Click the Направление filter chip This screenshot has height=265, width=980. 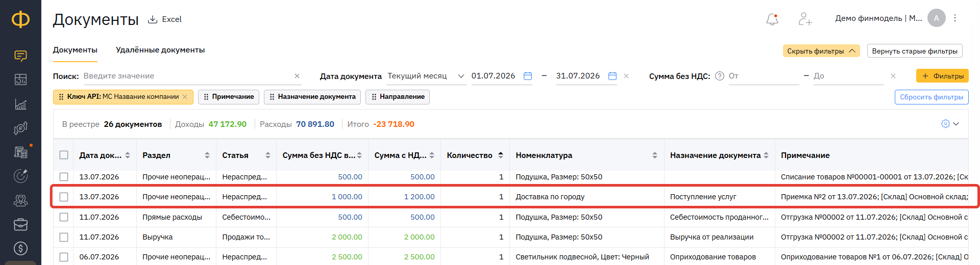click(398, 97)
